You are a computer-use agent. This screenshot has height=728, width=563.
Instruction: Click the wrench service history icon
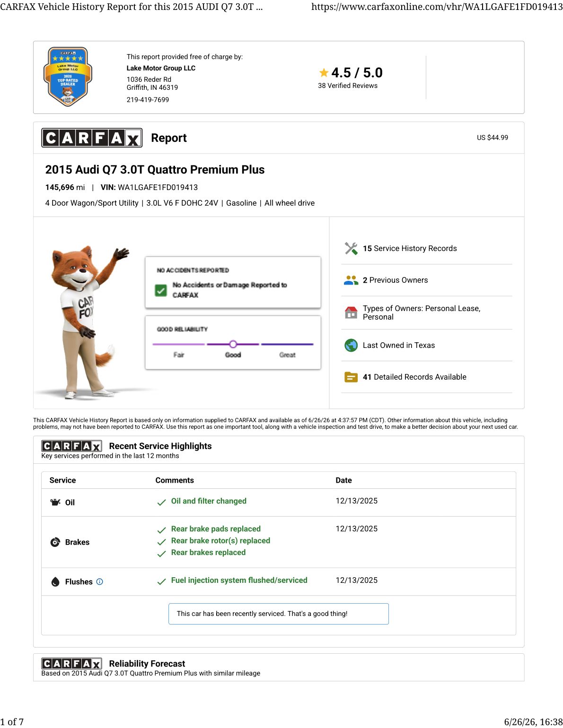point(351,248)
